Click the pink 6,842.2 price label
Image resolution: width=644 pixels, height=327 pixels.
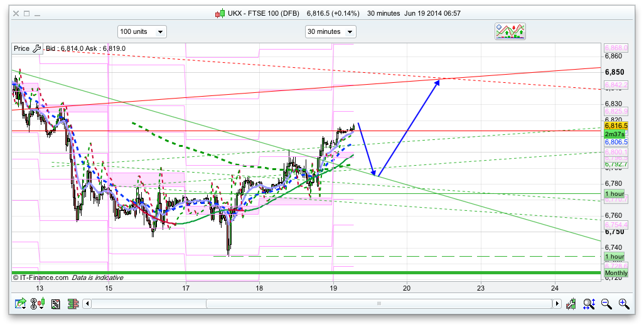(x=616, y=85)
